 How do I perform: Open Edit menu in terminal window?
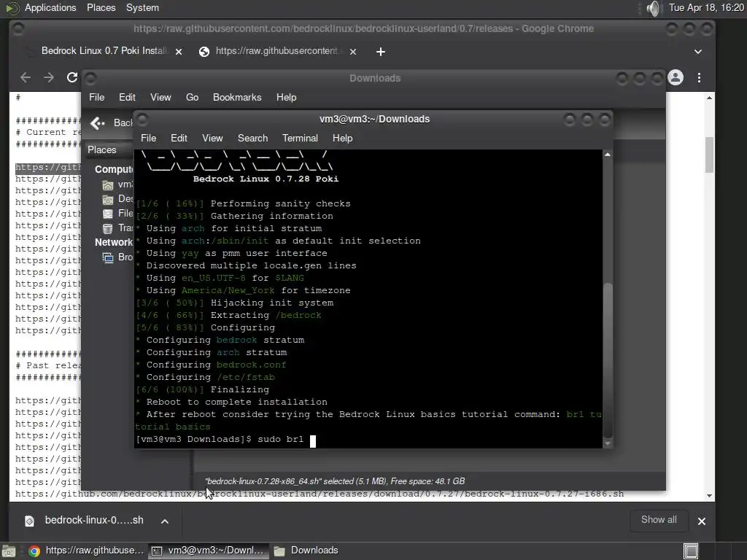coord(179,138)
